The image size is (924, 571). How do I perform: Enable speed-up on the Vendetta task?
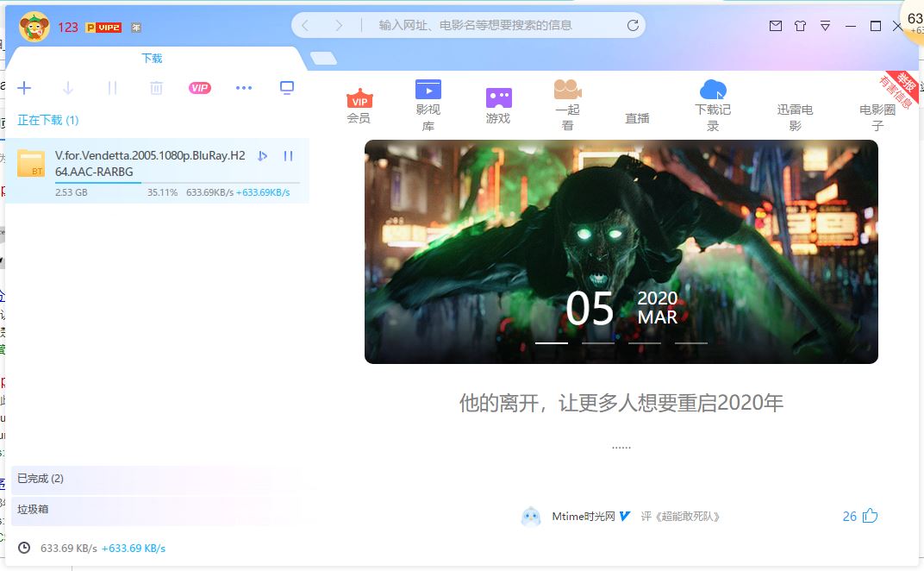click(x=263, y=156)
